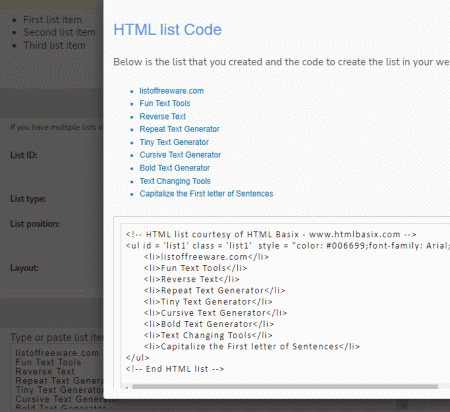Click the horizontal scrollbar of the code box
Screen dimensions: 450x412
(x=285, y=387)
